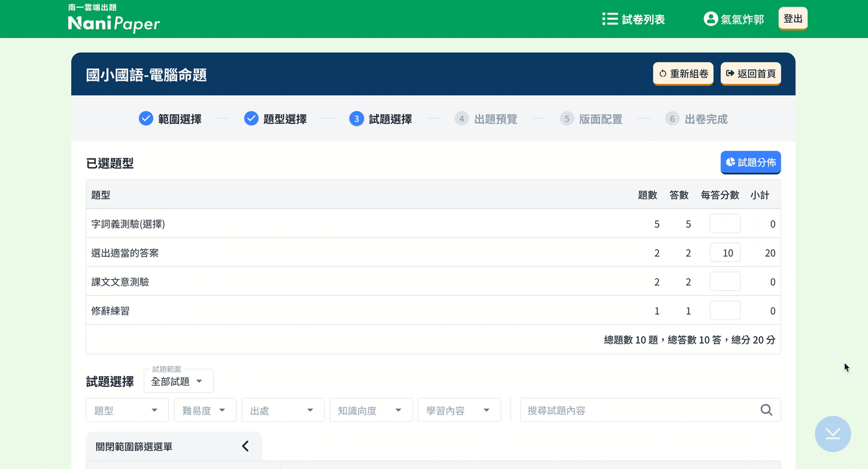Click the 範圍選擇 completed checkmark icon
Screen dimensions: 868x469
[146, 119]
